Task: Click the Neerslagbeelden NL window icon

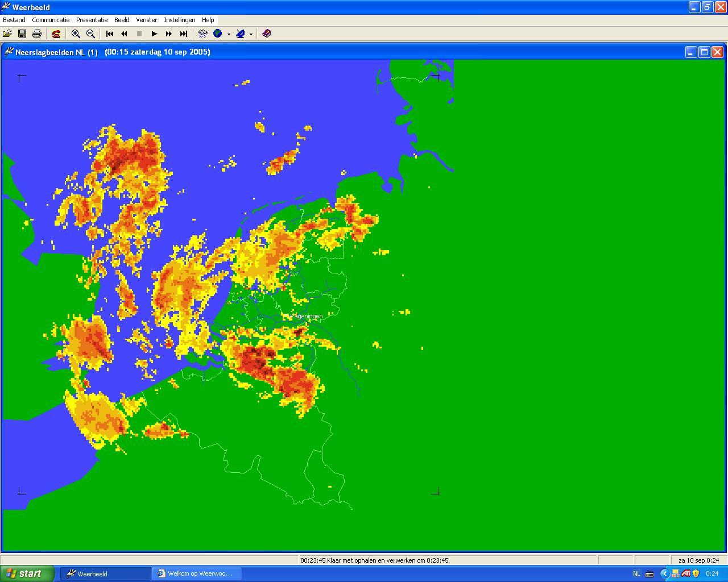Action: point(9,52)
